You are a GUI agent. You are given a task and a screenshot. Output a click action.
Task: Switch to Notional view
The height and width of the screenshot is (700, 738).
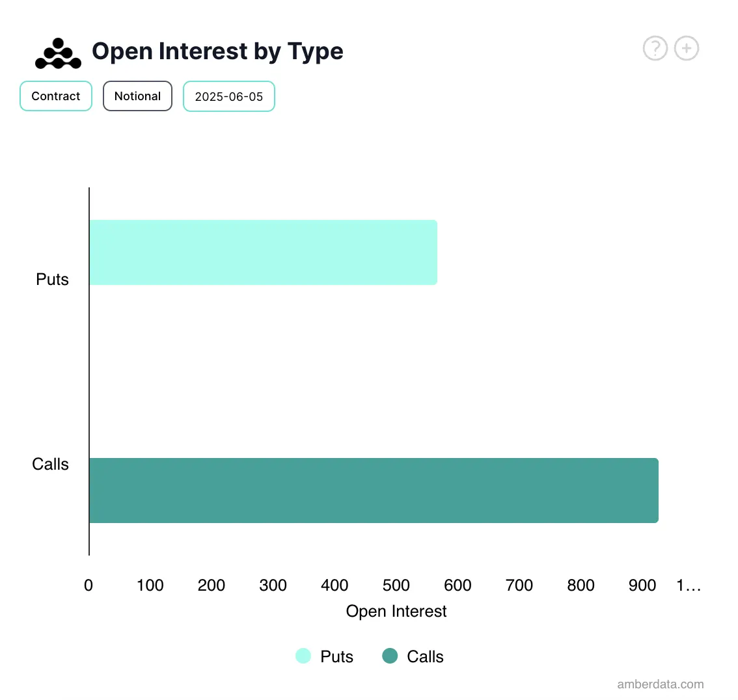[137, 96]
